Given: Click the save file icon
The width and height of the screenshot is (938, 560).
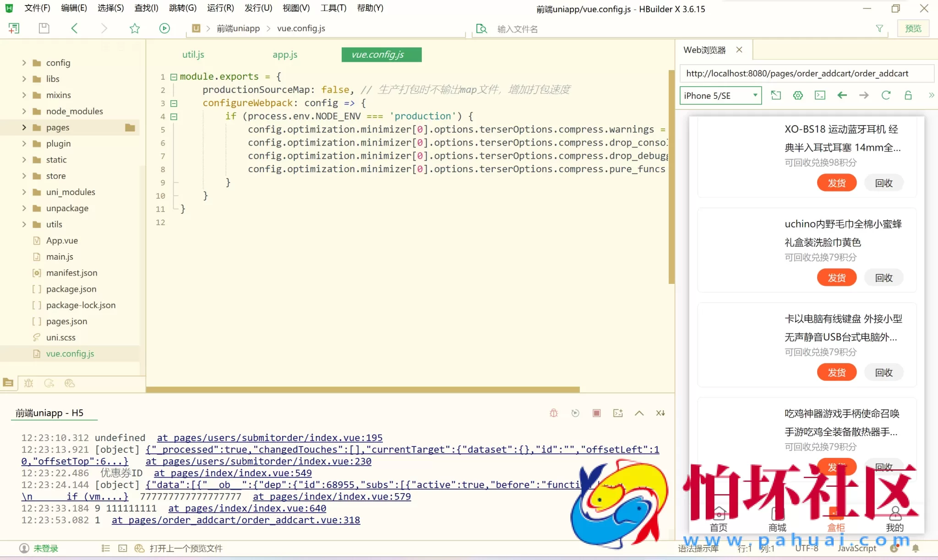Looking at the screenshot, I should [x=44, y=28].
